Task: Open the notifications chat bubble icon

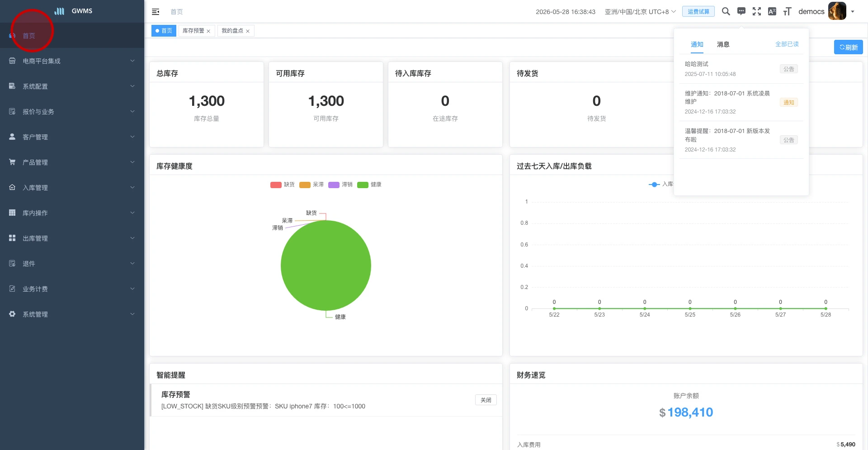Action: (741, 11)
